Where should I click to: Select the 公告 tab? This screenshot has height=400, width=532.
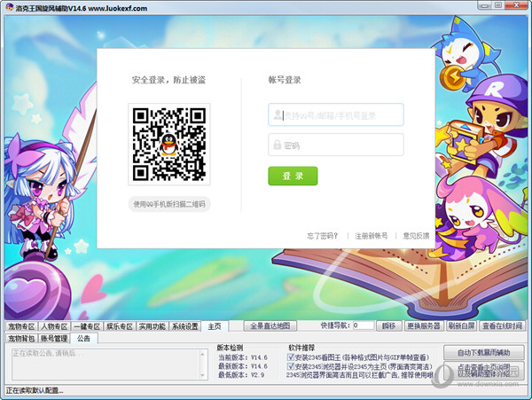click(x=84, y=338)
